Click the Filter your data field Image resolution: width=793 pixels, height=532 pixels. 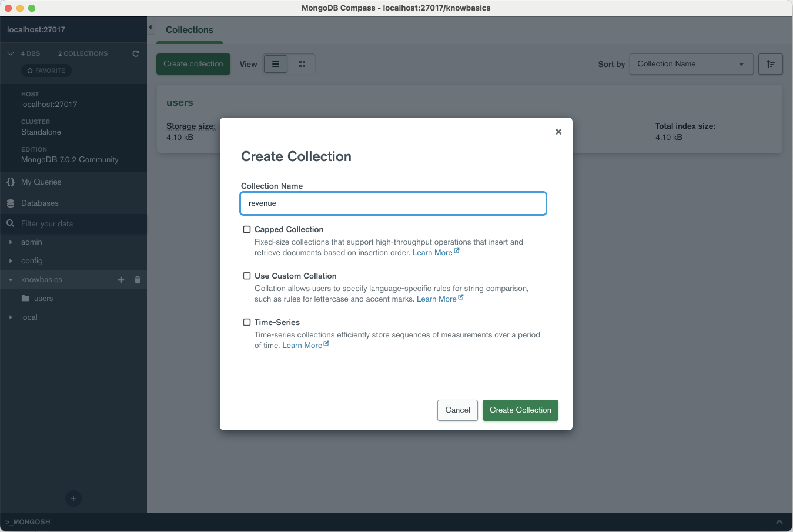click(x=73, y=224)
